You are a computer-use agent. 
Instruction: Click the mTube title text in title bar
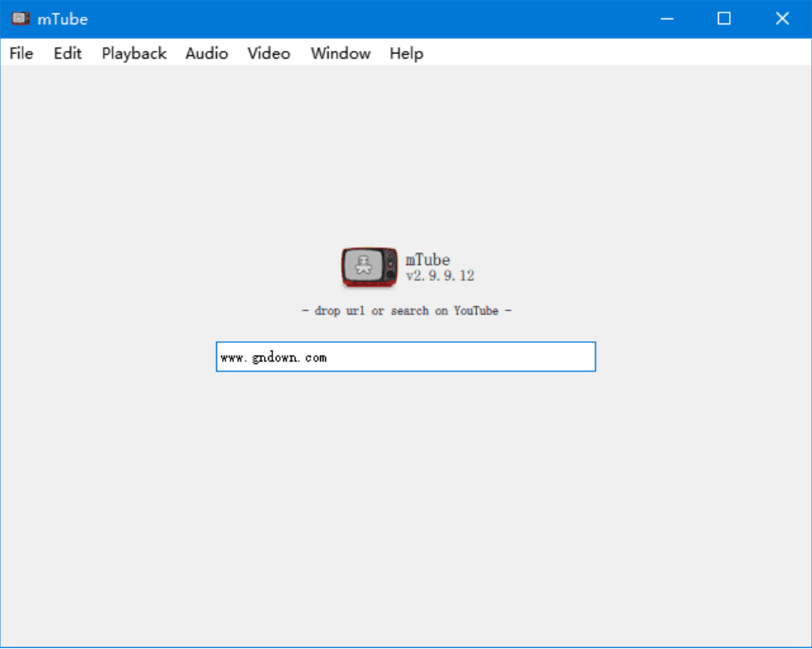pyautogui.click(x=65, y=18)
